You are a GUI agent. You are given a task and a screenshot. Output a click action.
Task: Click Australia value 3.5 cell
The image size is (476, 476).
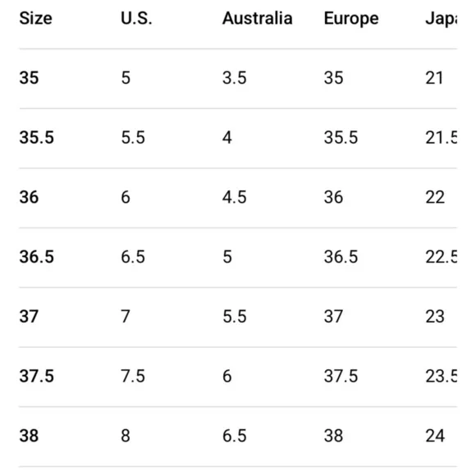235,78
